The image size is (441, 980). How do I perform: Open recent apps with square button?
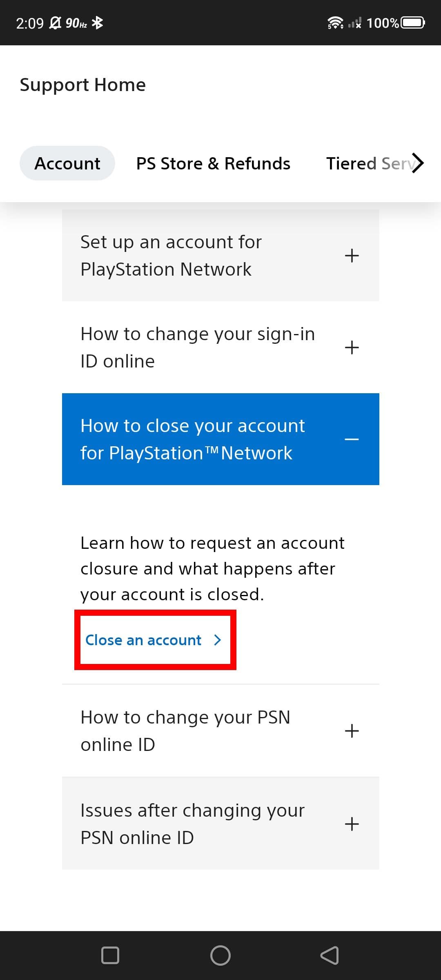tap(110, 955)
